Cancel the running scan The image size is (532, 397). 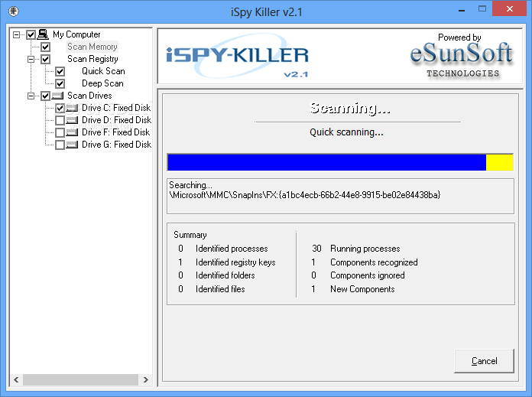click(x=484, y=360)
